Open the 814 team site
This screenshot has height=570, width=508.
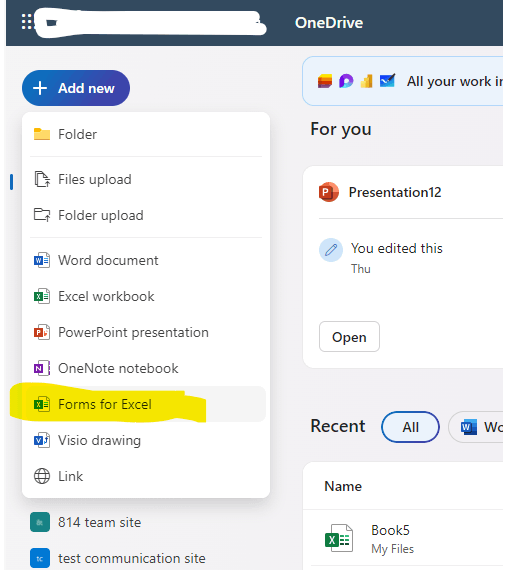99,522
